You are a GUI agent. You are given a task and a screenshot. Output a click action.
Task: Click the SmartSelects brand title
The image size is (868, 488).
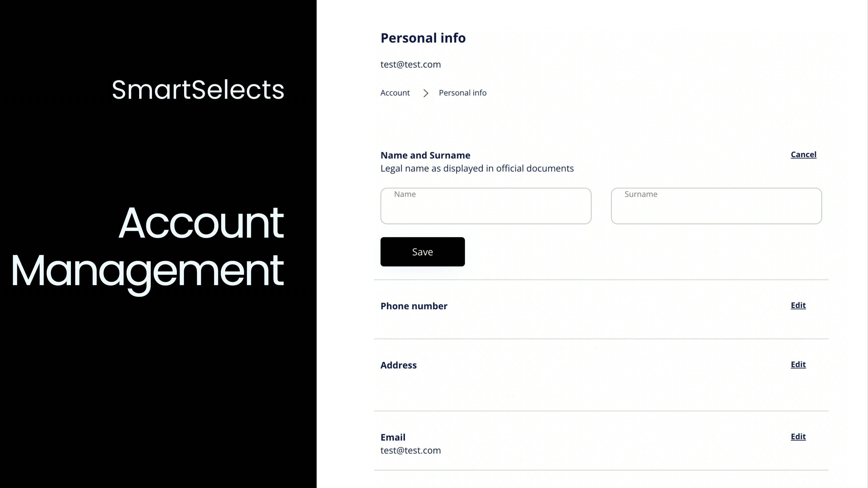coord(198,90)
